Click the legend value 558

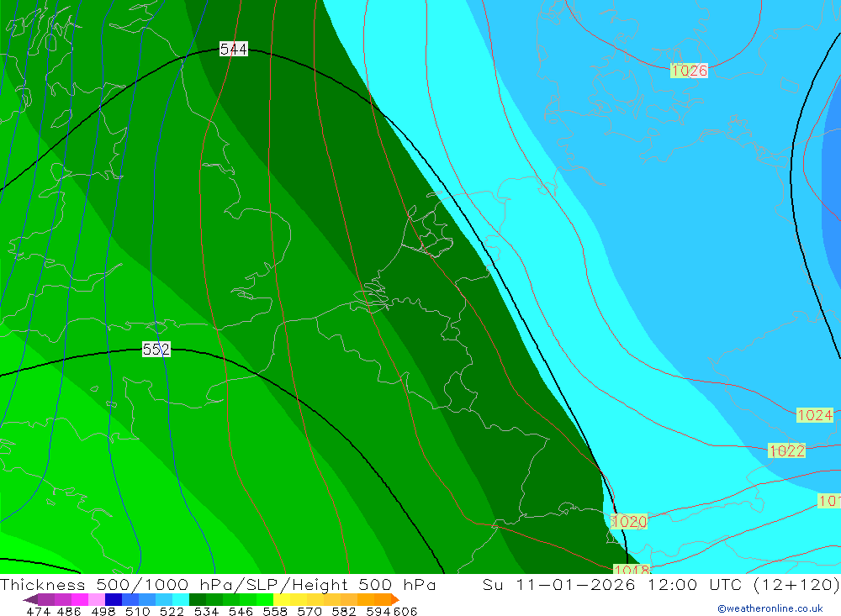(275, 612)
